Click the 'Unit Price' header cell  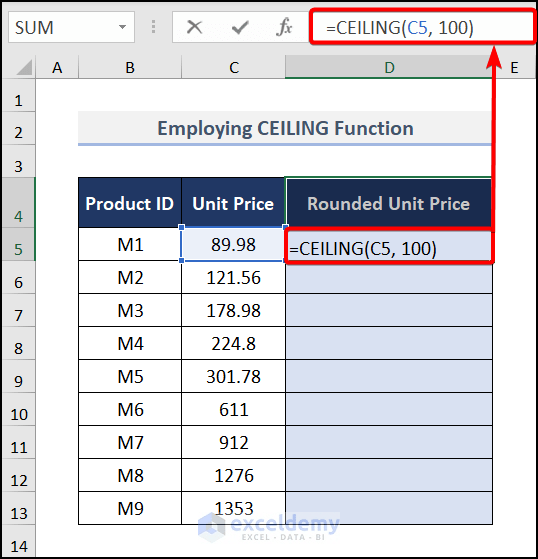click(234, 203)
